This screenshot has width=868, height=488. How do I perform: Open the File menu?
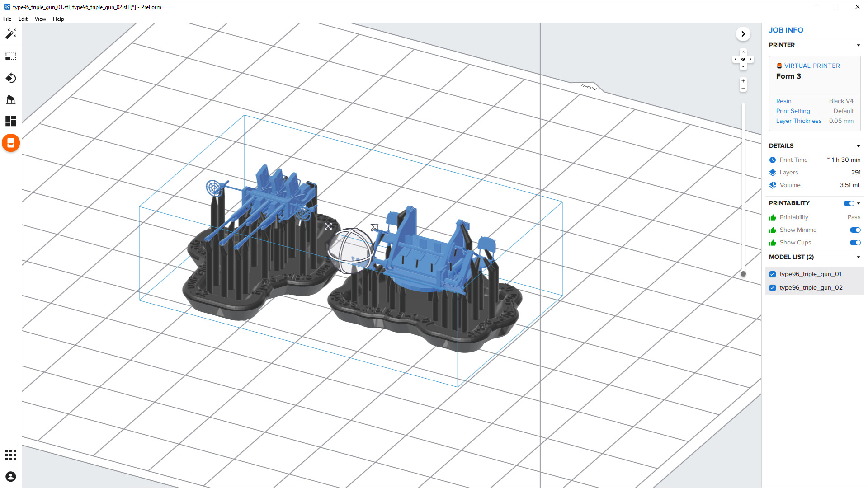pyautogui.click(x=7, y=19)
